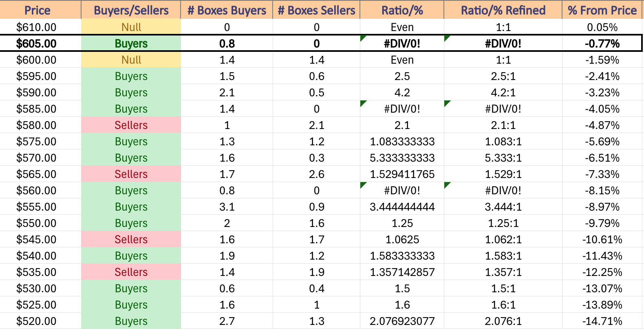The image size is (644, 329).
Task: Select the 2.5:1 refined ratio cell
Action: [x=503, y=76]
